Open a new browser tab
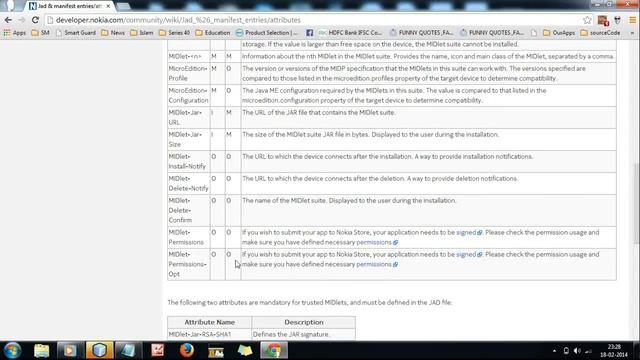This screenshot has width=640, height=360. pos(123,6)
